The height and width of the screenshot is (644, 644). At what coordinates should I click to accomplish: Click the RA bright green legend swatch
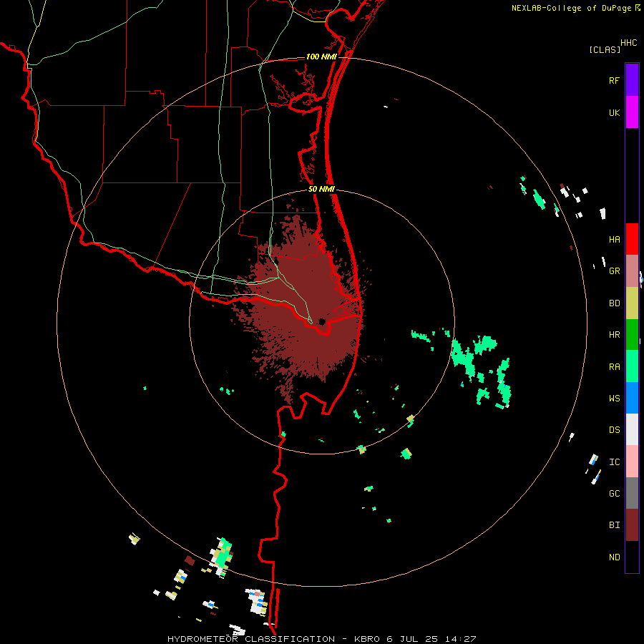point(632,366)
